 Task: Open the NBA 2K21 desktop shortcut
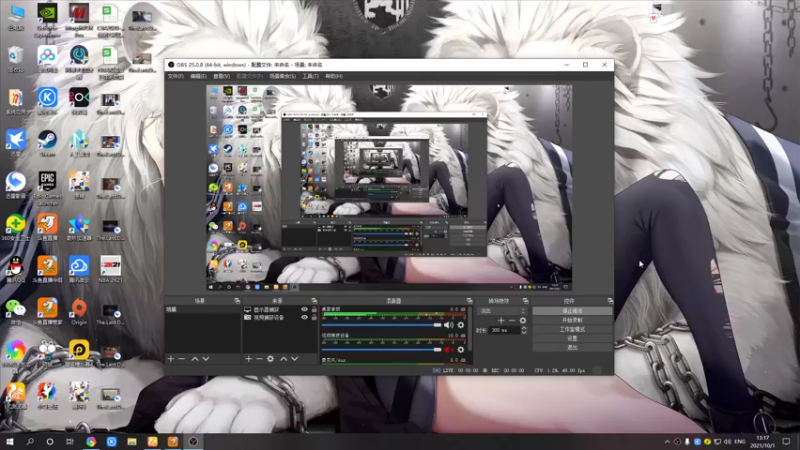[110, 269]
